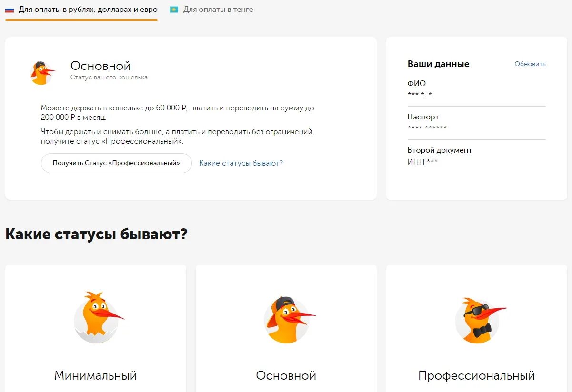This screenshot has width=572, height=392.
Task: Click the Какие статусы бывают? section heading
Action: click(97, 234)
